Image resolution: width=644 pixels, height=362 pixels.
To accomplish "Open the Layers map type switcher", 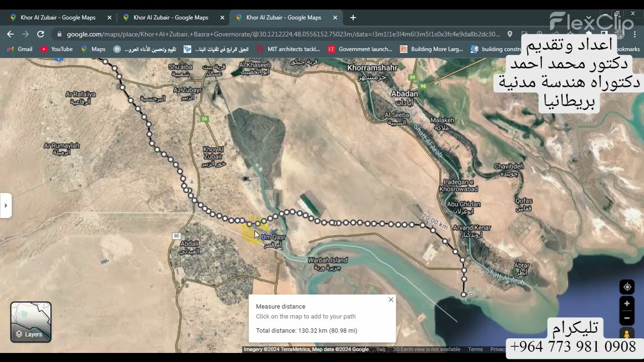I will click(x=31, y=322).
